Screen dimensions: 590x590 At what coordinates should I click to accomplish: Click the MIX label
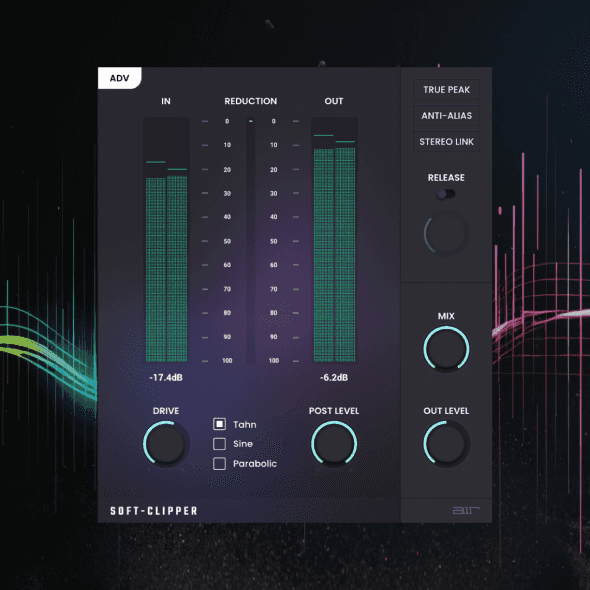[446, 316]
